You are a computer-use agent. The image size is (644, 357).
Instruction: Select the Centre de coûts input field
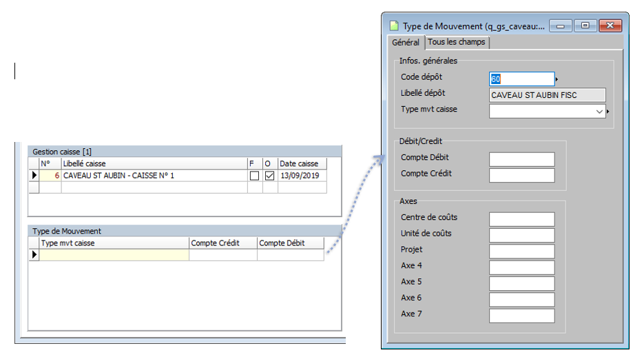pyautogui.click(x=521, y=219)
